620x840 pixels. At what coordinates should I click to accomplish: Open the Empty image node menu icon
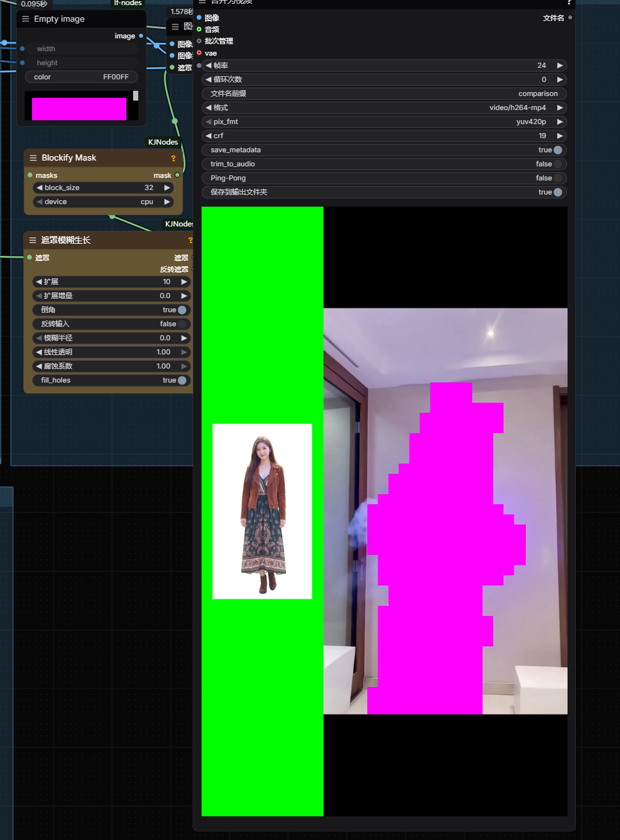pyautogui.click(x=26, y=19)
